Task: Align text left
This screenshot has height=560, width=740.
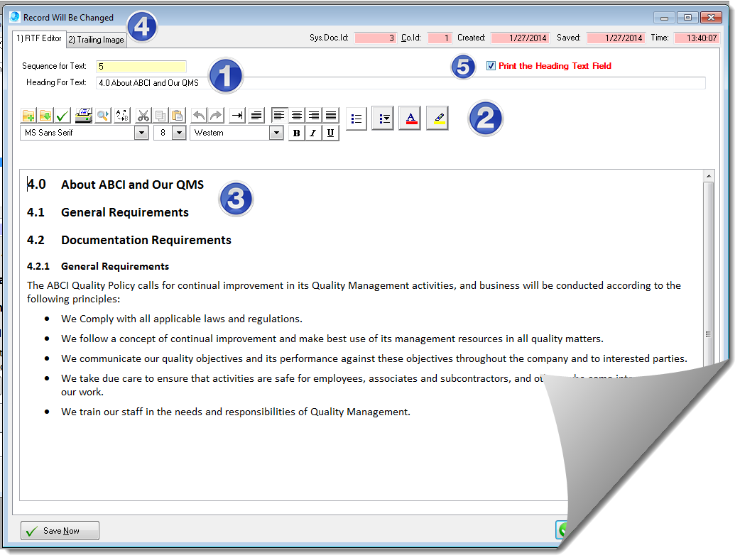Action: (279, 115)
